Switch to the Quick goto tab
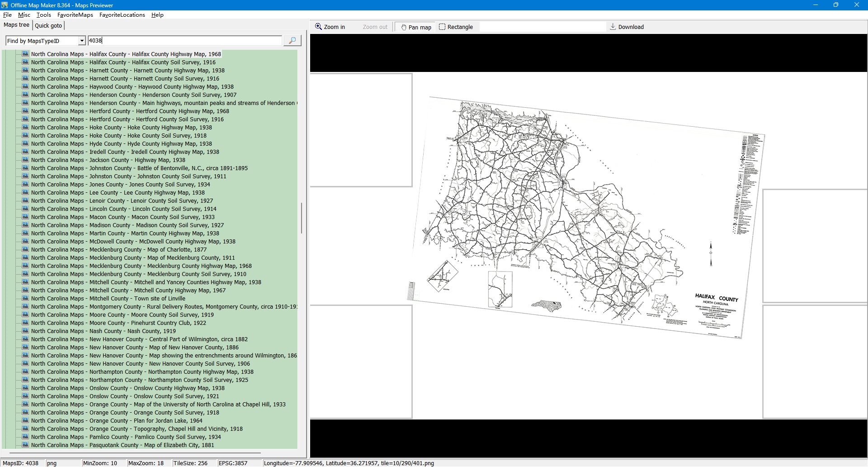This screenshot has height=467, width=868. click(48, 26)
